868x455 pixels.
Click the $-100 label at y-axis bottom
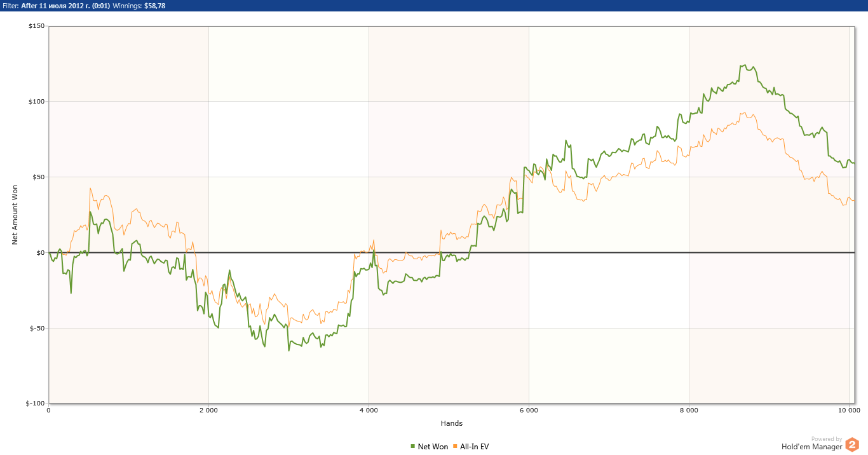[x=34, y=404]
